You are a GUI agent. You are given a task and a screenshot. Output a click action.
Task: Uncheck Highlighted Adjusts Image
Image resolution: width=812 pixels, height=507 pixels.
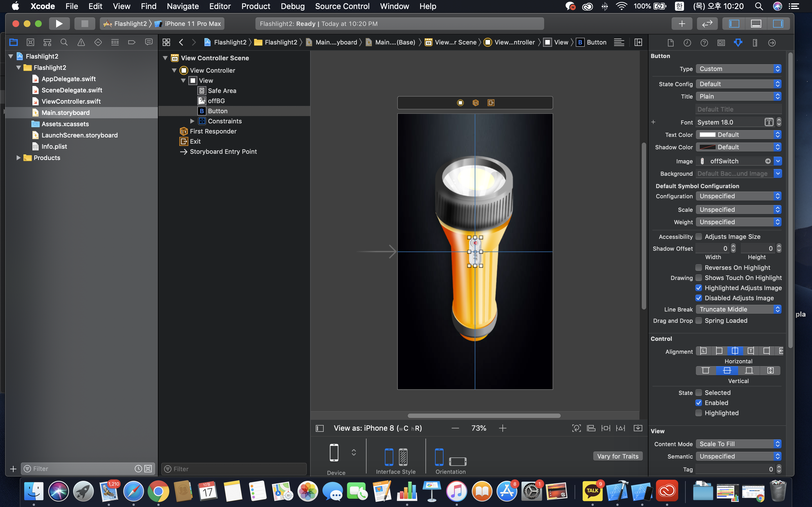(699, 288)
